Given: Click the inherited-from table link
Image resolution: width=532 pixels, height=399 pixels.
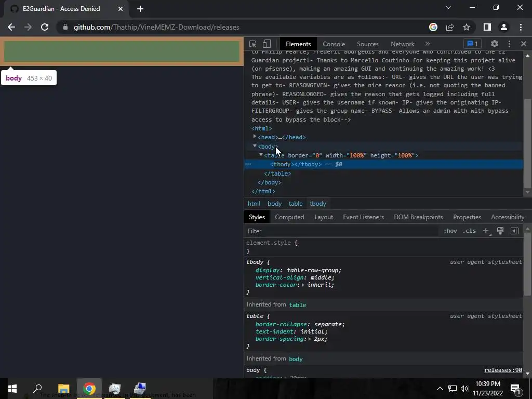Looking at the screenshot, I should click(x=298, y=305).
